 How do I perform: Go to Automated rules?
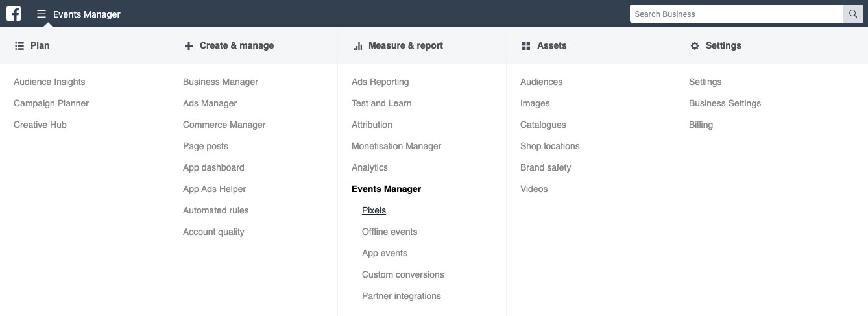pyautogui.click(x=216, y=210)
